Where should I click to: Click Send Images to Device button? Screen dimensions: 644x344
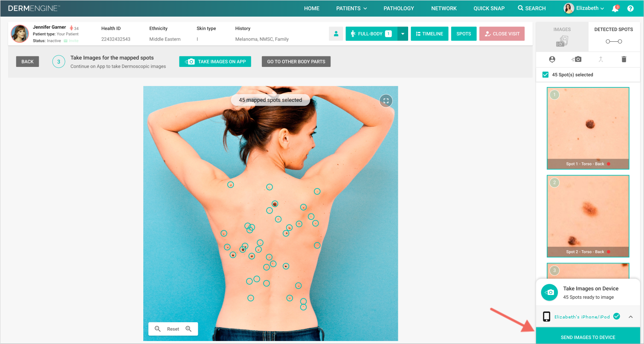coord(588,336)
